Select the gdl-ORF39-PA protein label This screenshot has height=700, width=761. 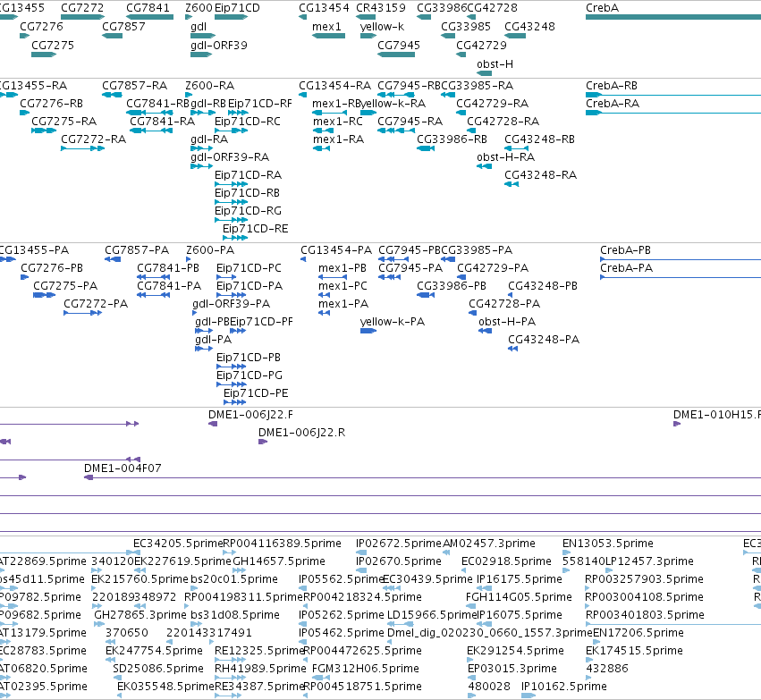click(231, 304)
